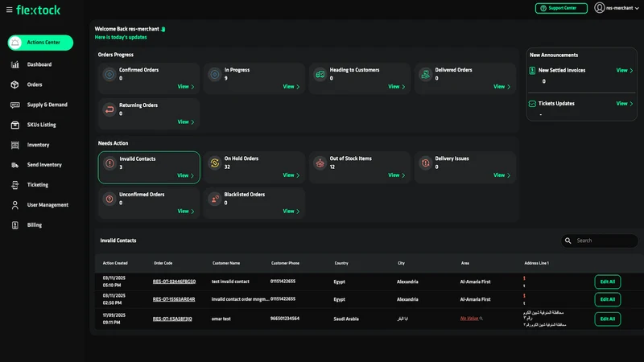The image size is (644, 362).
Task: Click the Out of Stock Items icon
Action: tap(320, 163)
